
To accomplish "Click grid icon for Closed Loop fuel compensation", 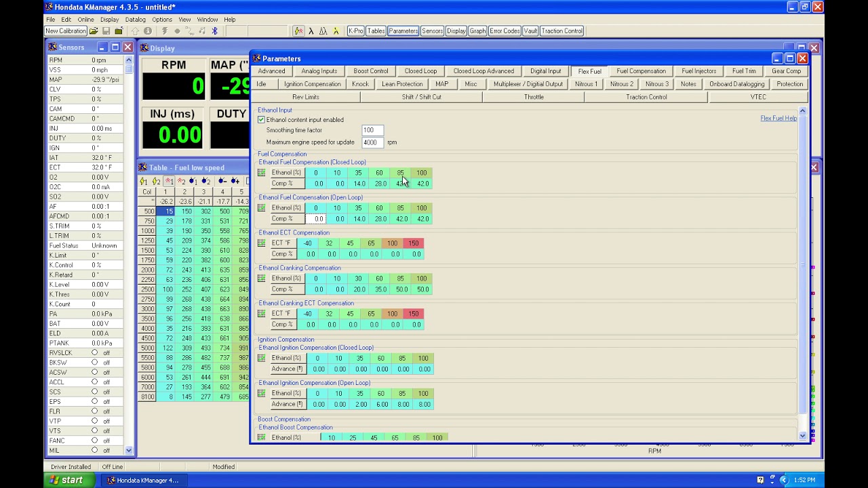I will [262, 173].
